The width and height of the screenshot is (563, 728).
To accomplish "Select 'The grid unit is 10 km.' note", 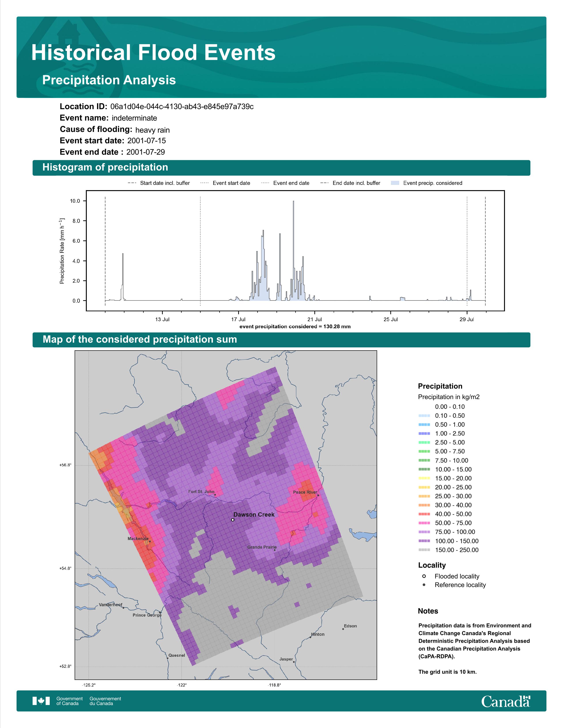I will [448, 672].
